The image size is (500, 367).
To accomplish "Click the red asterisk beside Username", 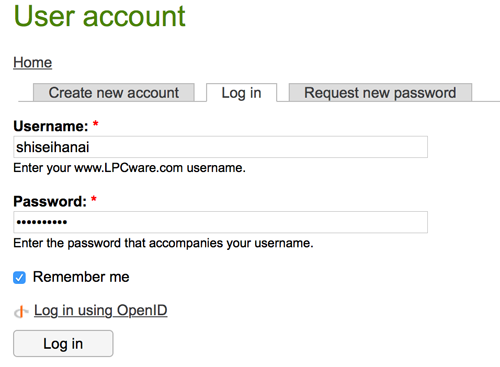I will [x=95, y=124].
